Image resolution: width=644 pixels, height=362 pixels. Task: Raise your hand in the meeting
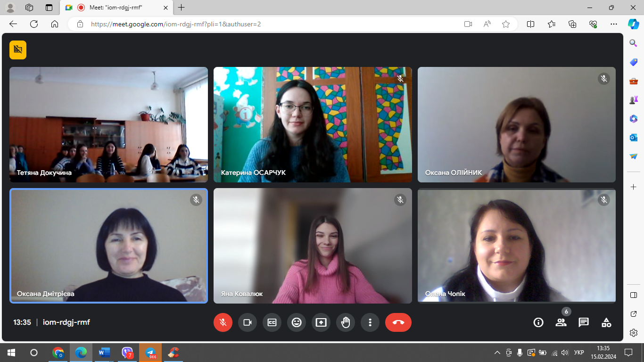pos(346,322)
